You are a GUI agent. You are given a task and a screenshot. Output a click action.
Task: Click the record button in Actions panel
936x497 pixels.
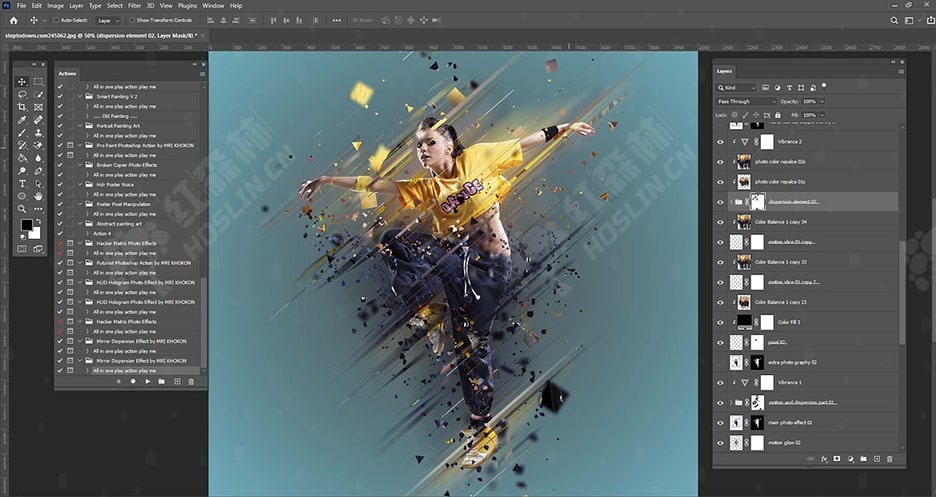point(133,381)
